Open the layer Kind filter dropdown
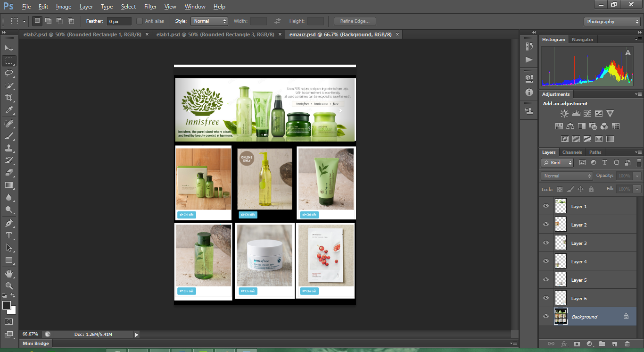Viewport: 644px width, 352px height. tap(558, 163)
